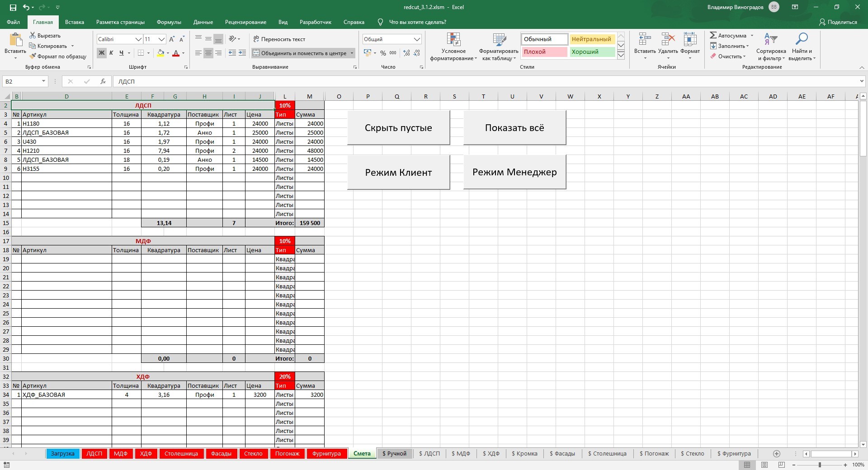Click into the formula bar field

(452, 81)
